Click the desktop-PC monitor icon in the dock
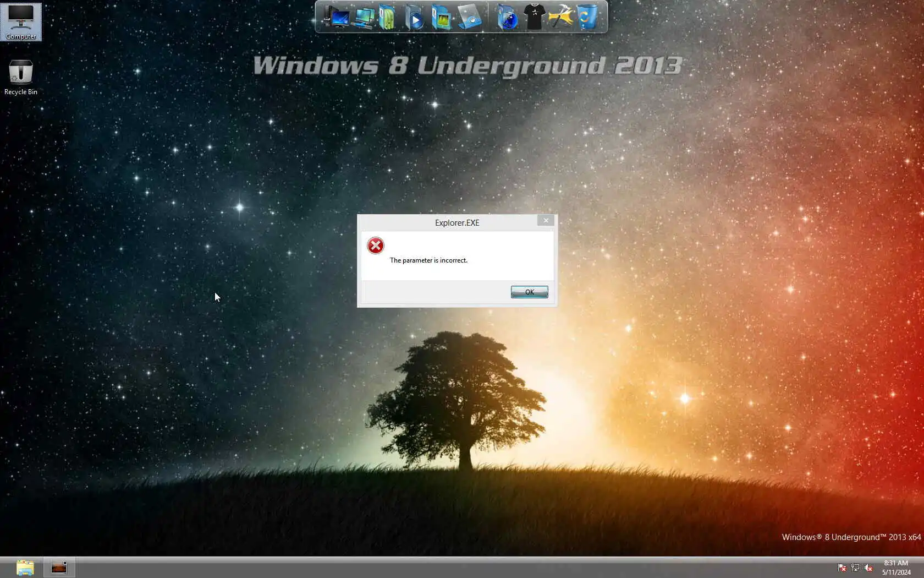 [x=335, y=17]
